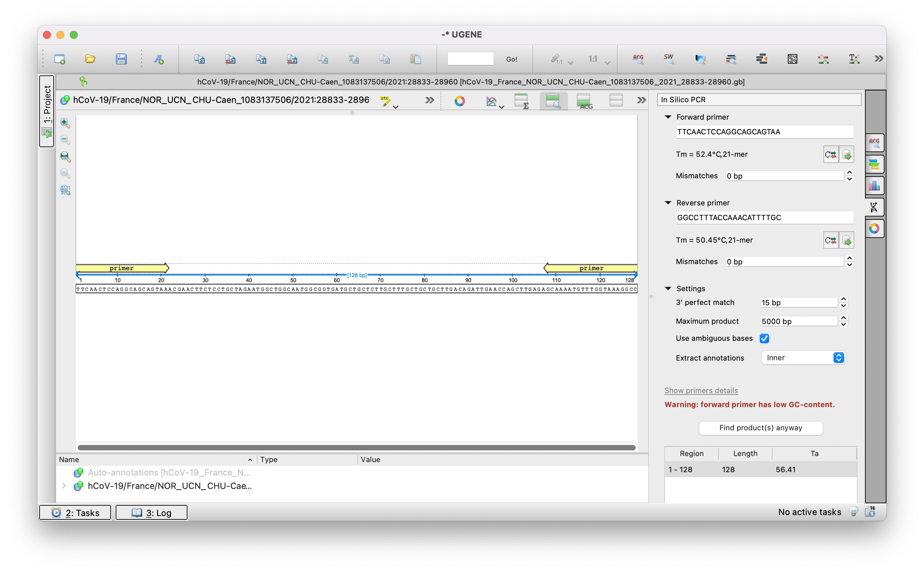This screenshot has width=924, height=571.
Task: Click Find product(s) anyway button
Action: (760, 428)
